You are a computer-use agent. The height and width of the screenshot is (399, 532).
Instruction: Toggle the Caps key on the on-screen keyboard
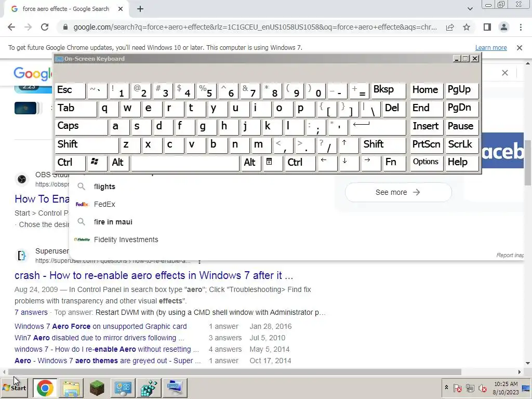81,127
